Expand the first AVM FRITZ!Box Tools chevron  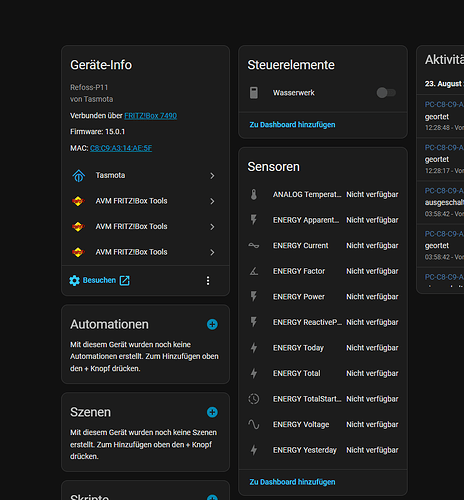[x=212, y=201]
